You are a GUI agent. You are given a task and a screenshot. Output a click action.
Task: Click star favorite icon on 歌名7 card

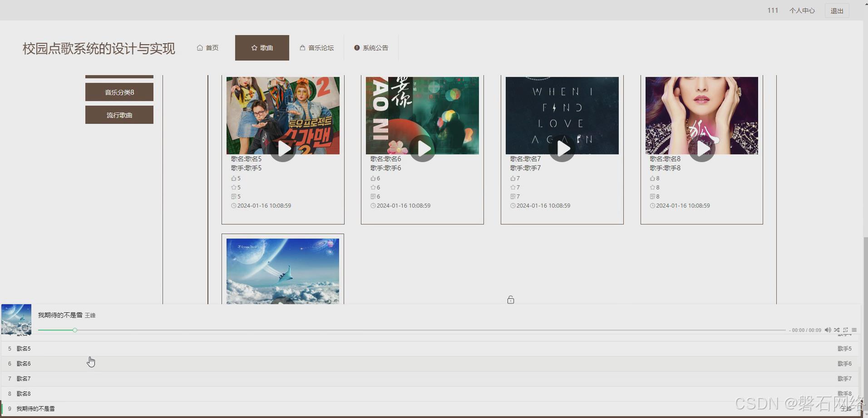513,188
